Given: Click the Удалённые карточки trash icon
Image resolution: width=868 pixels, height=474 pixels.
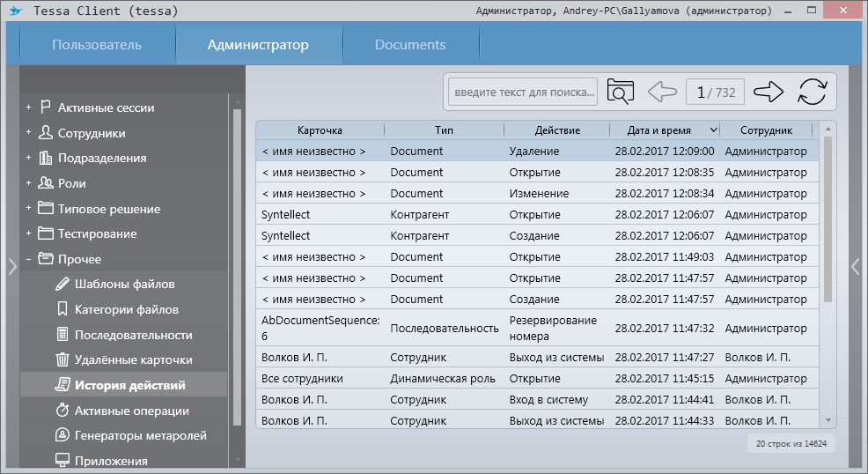Looking at the screenshot, I should point(63,359).
